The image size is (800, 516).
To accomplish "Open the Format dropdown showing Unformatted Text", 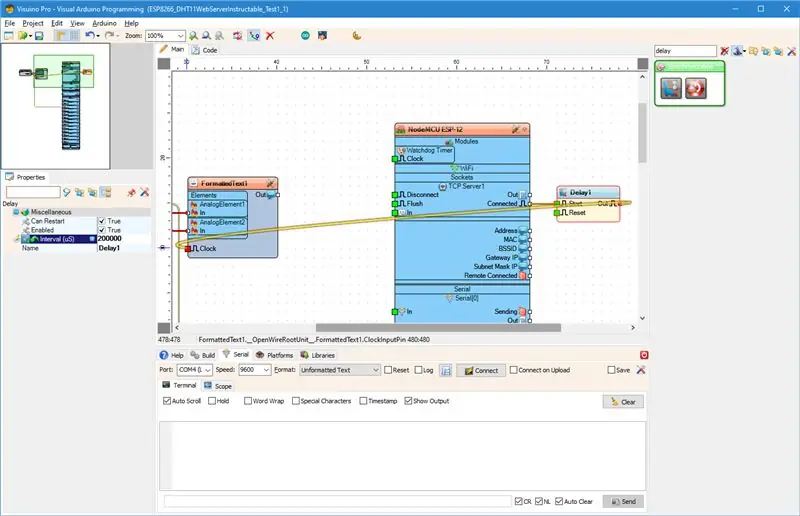I will pyautogui.click(x=376, y=370).
